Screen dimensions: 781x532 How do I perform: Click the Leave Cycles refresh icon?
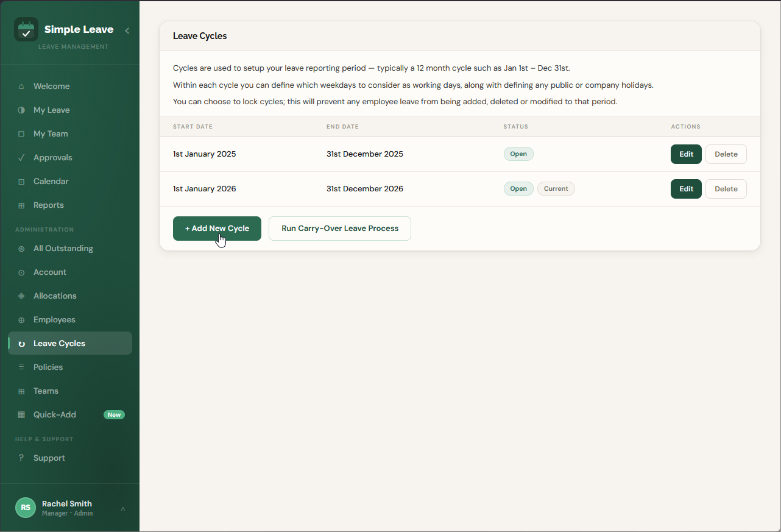click(x=21, y=344)
